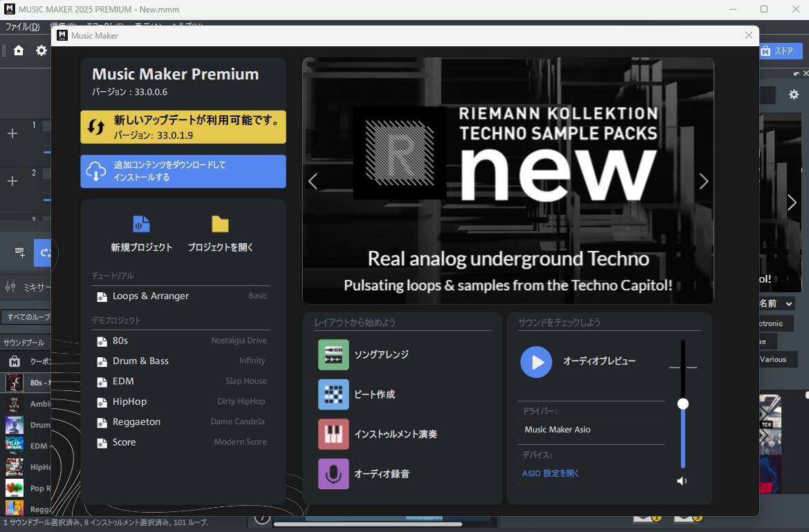Show next banner with right arrow
The width and height of the screenshot is (809, 532).
(704, 181)
